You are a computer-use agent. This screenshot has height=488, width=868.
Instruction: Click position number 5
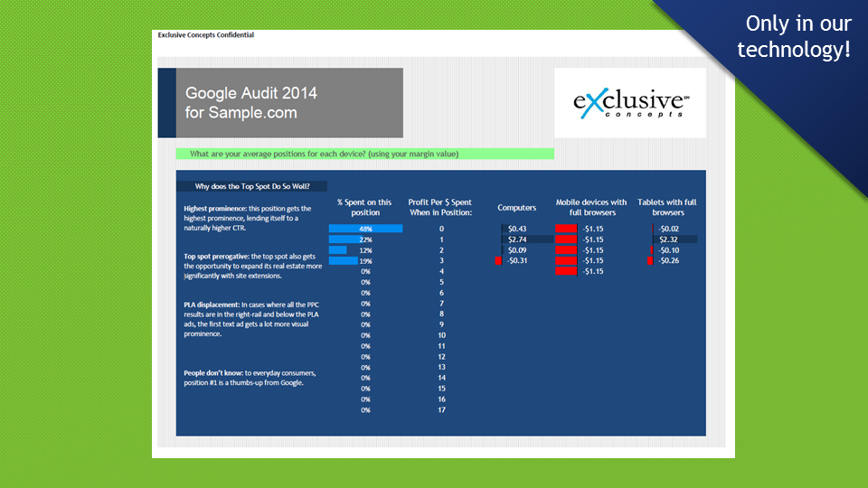(441, 282)
